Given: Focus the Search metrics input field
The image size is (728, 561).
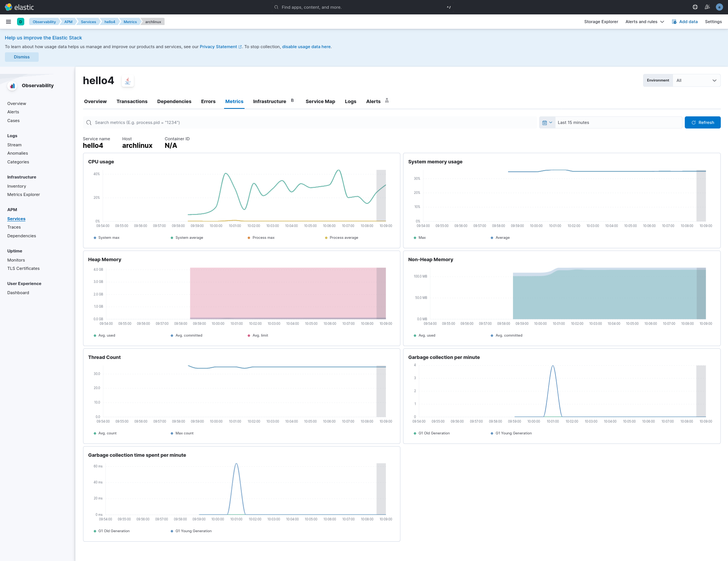Looking at the screenshot, I should (311, 122).
